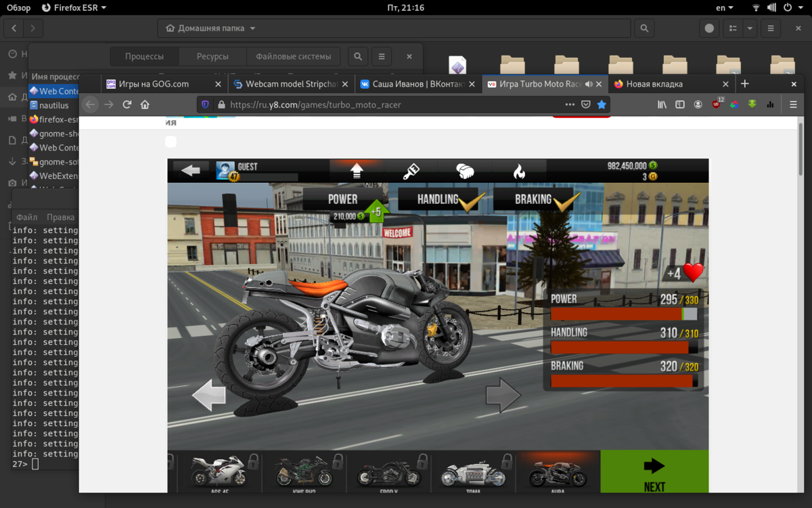812x508 pixels.
Task: Select the AURA bike thumbnail
Action: (558, 471)
